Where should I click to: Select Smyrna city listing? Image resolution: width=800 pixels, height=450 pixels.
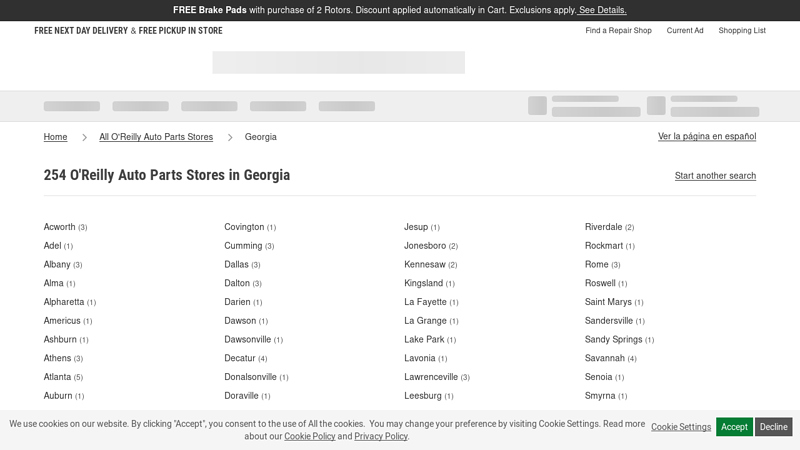click(606, 396)
